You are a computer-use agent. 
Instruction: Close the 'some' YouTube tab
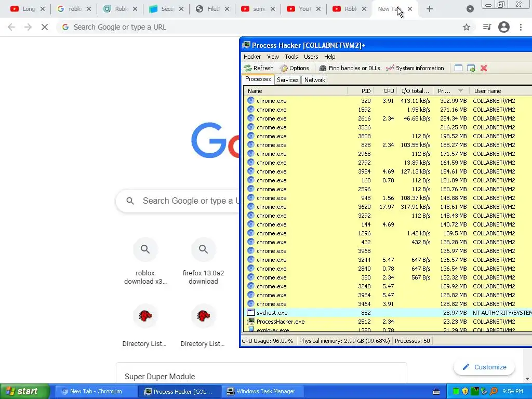(273, 9)
